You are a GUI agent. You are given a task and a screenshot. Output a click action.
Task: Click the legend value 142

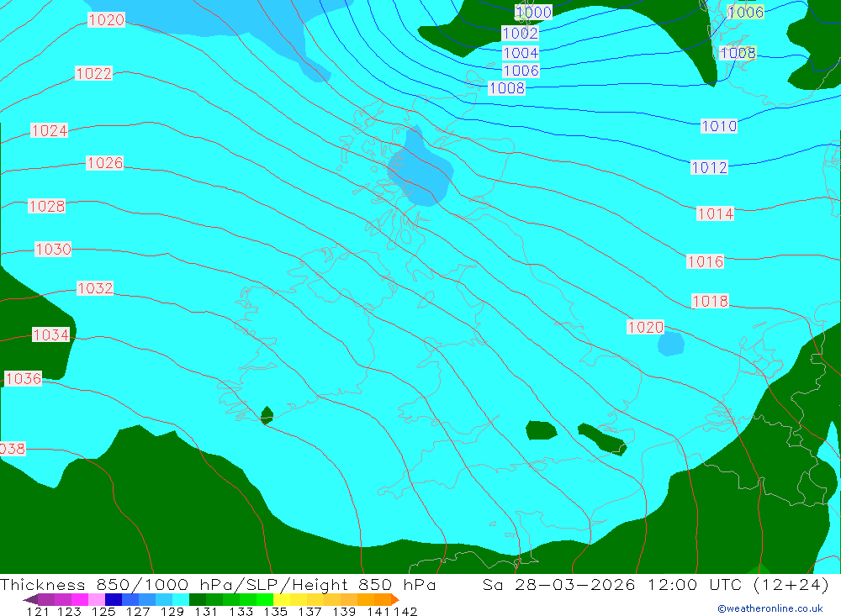(405, 611)
